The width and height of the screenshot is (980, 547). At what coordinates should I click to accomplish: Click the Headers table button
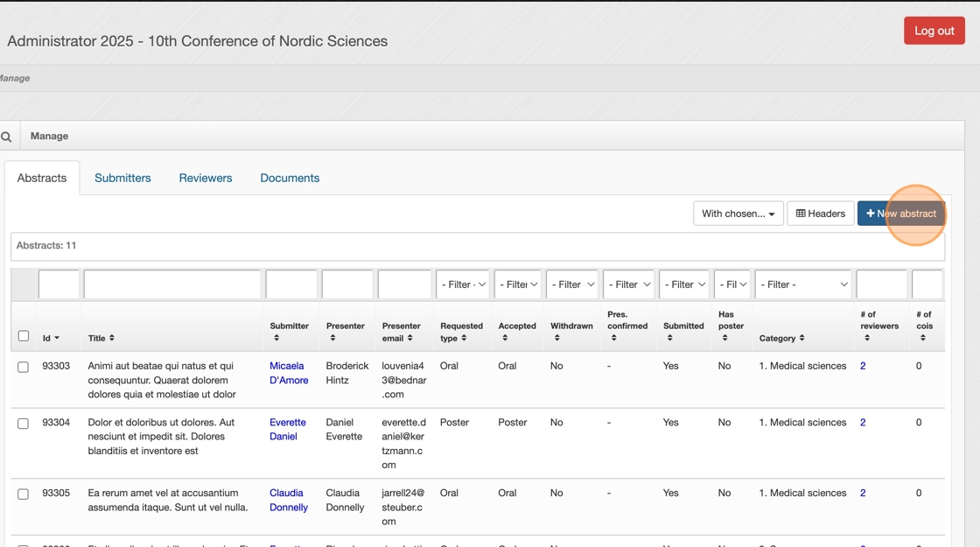pos(820,214)
